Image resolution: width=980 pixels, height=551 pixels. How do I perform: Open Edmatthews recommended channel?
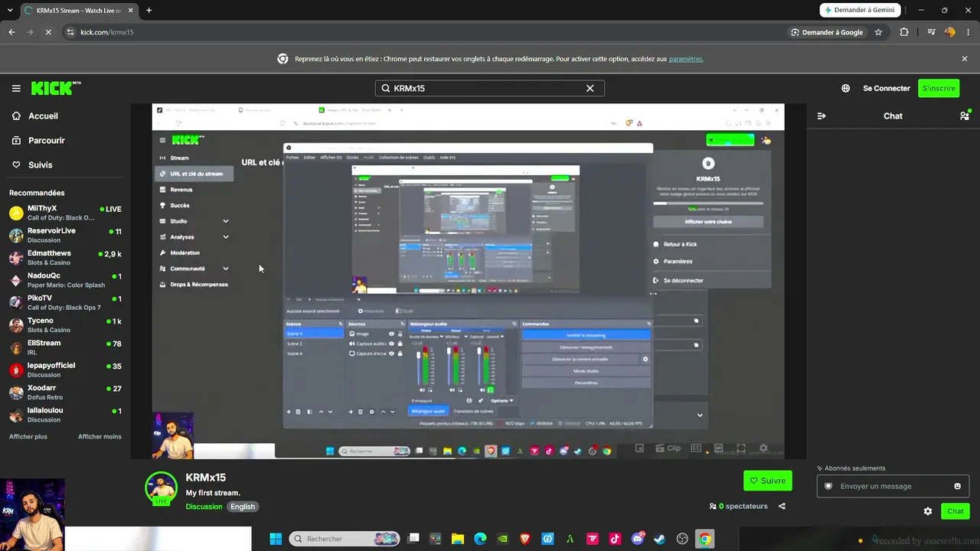click(65, 257)
